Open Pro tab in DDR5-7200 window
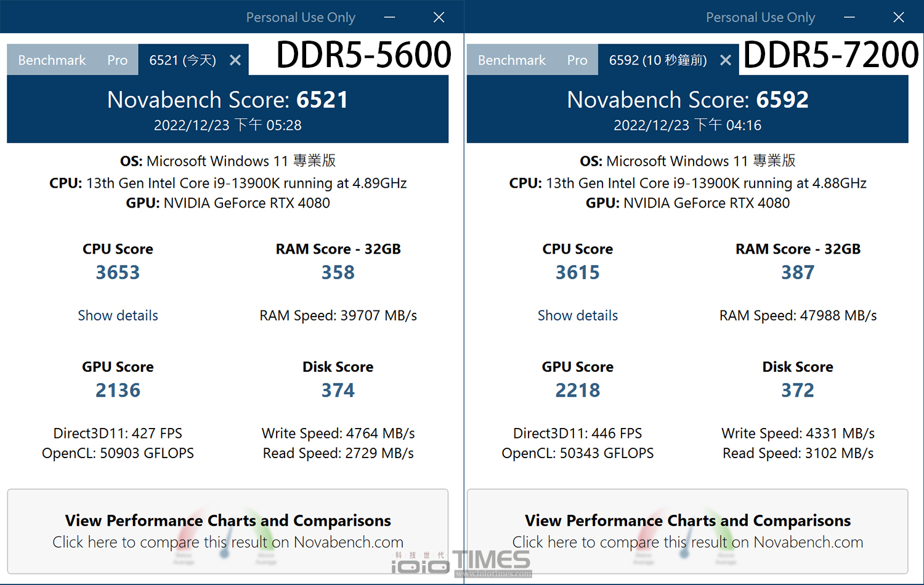This screenshot has height=585, width=924. [577, 60]
